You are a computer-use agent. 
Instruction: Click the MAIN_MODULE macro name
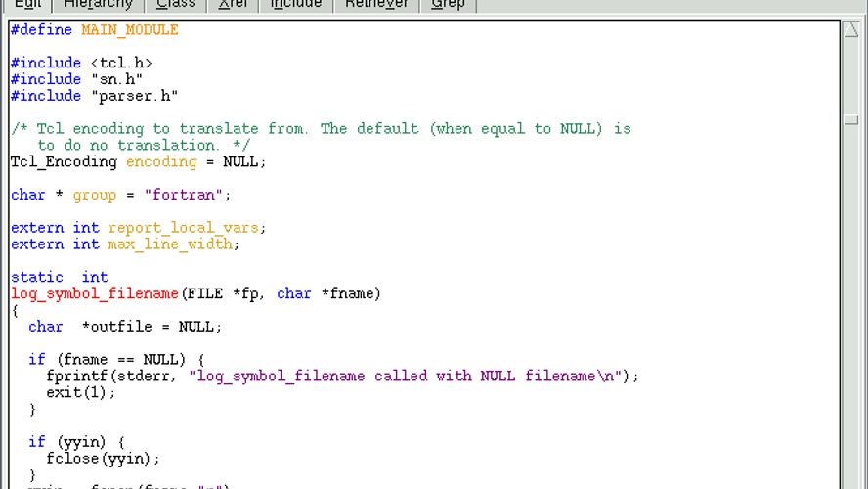click(130, 30)
